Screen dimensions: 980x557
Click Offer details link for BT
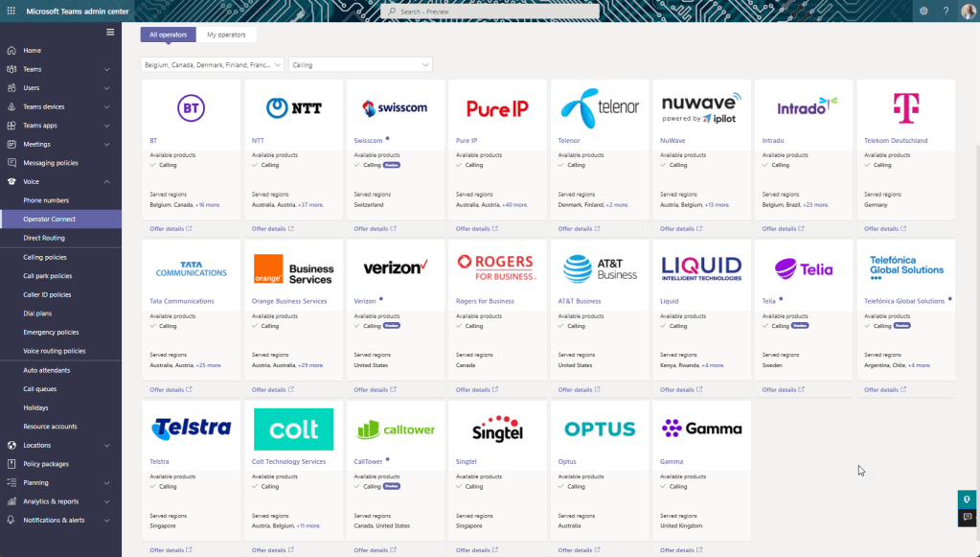[x=170, y=229]
